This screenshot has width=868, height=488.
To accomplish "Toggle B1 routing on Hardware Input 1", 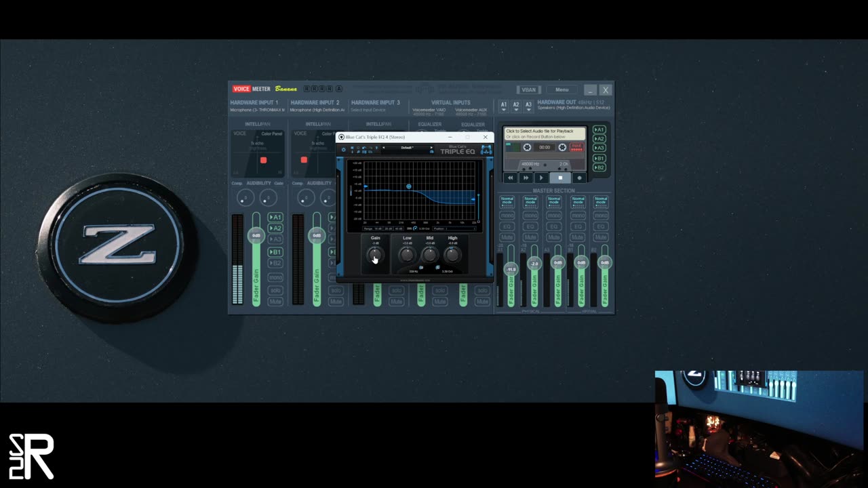I will click(x=275, y=252).
